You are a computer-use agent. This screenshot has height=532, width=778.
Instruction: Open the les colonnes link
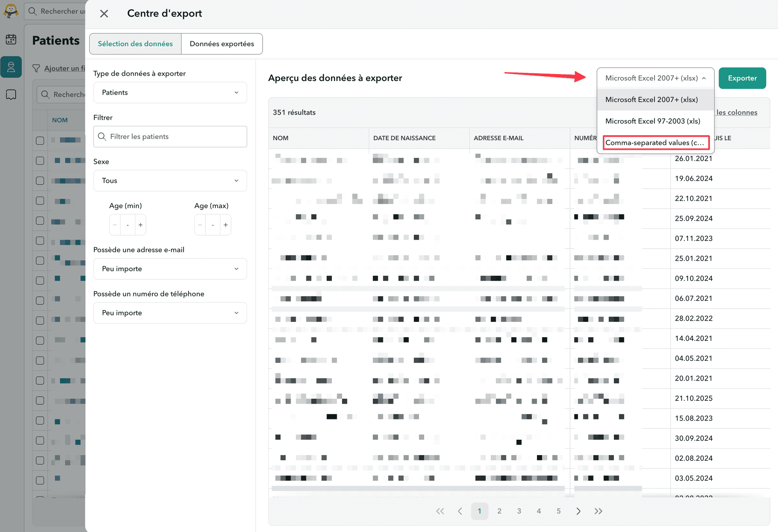coord(737,112)
